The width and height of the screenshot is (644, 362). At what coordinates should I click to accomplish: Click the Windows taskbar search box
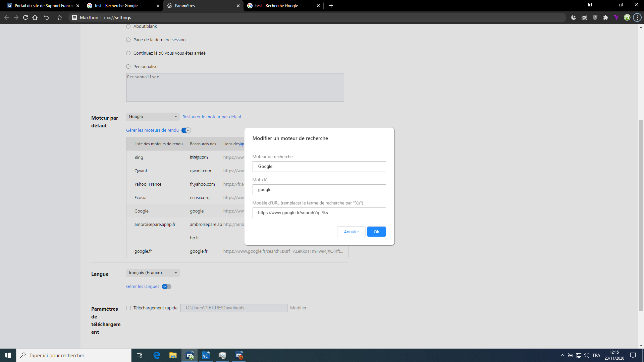(x=74, y=355)
